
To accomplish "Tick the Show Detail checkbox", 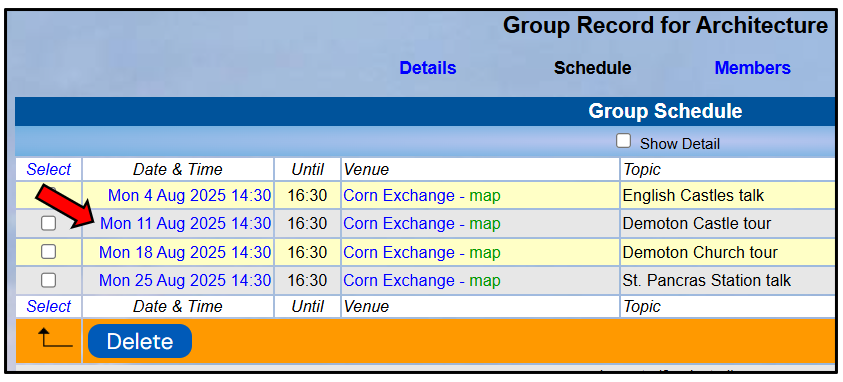I will [623, 141].
